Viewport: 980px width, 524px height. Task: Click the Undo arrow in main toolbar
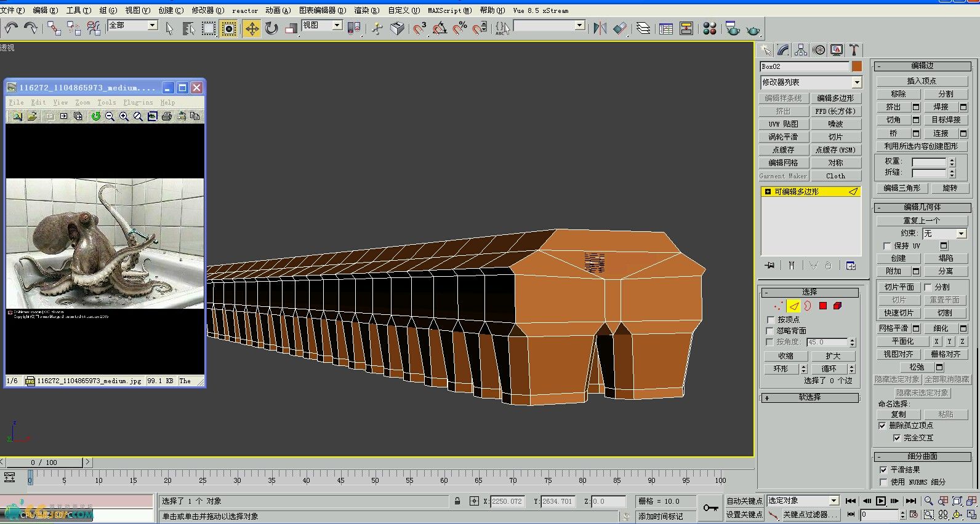point(11,28)
